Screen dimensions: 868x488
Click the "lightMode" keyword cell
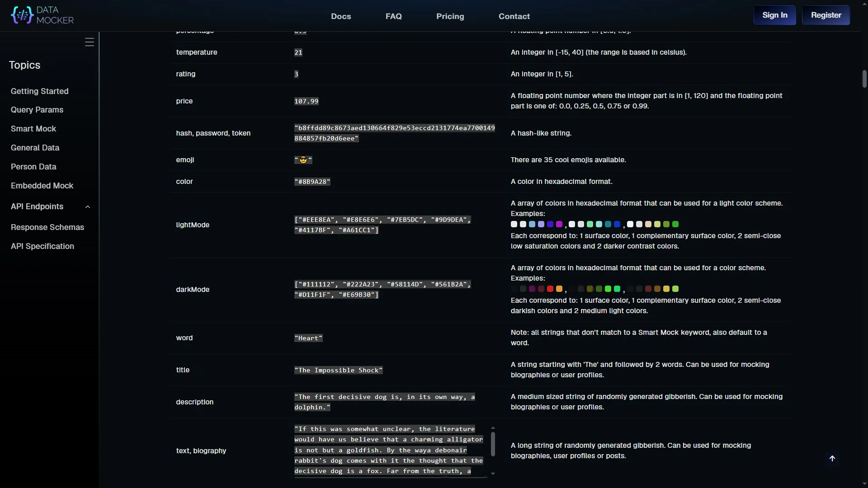(x=193, y=225)
